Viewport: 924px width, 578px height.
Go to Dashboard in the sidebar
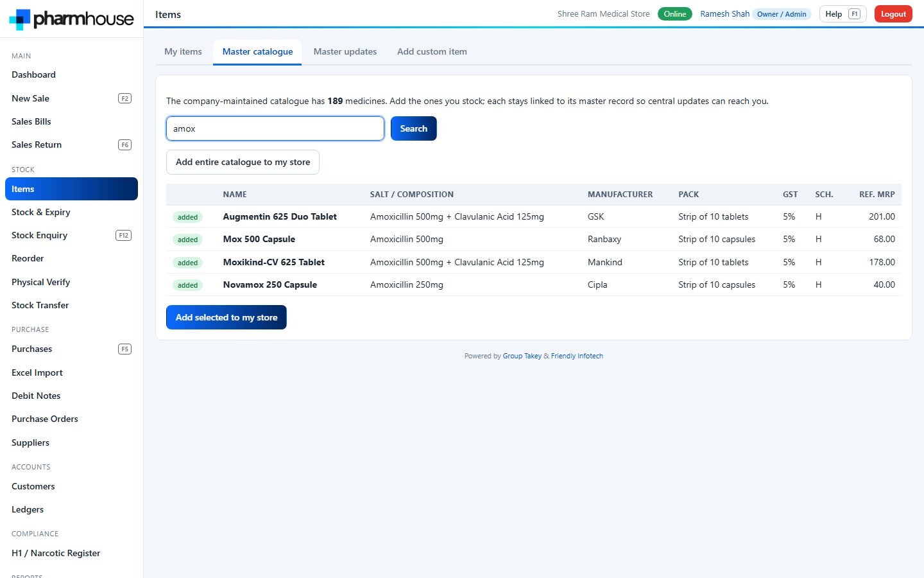tap(71, 74)
